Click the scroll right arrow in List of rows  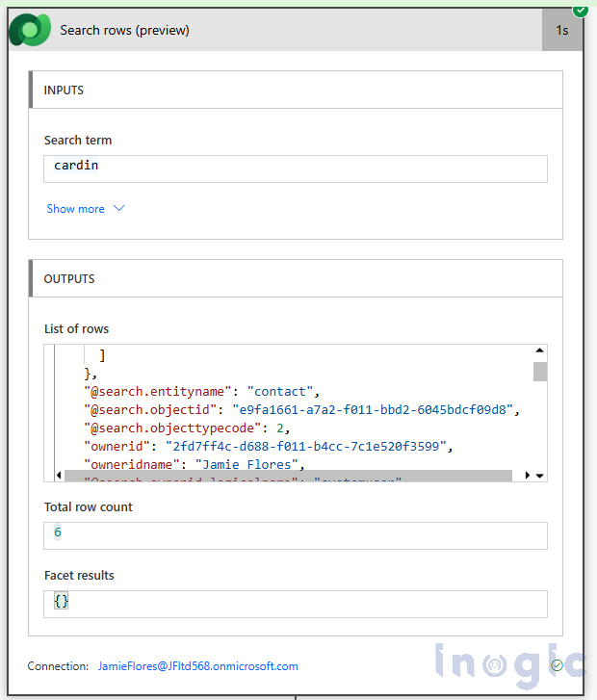(527, 475)
